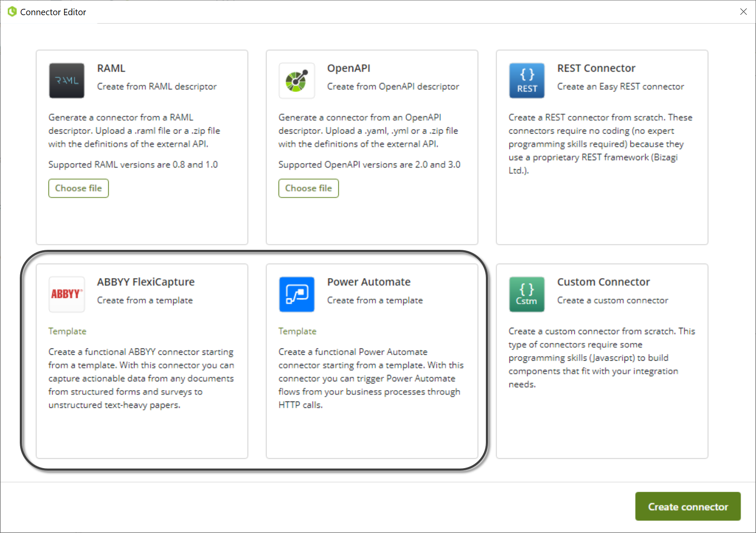Click the ABBYY connector description paragraph
756x533 pixels.
pos(141,378)
